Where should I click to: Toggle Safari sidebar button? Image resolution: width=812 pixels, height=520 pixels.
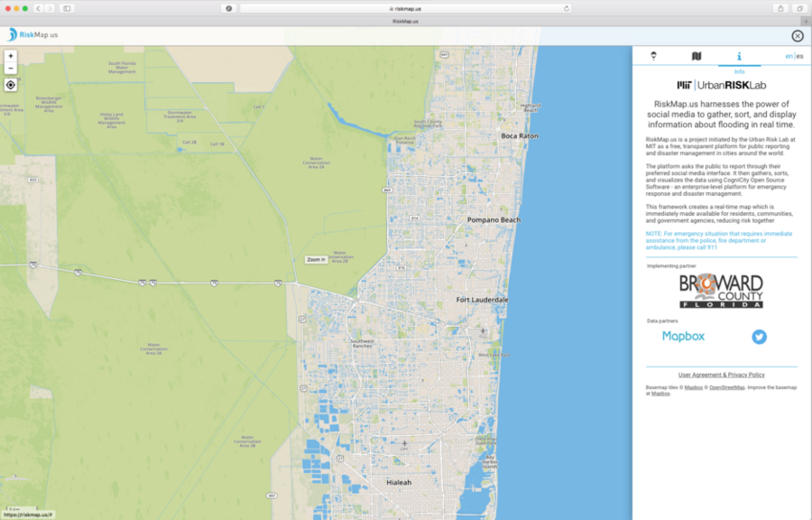tap(67, 8)
